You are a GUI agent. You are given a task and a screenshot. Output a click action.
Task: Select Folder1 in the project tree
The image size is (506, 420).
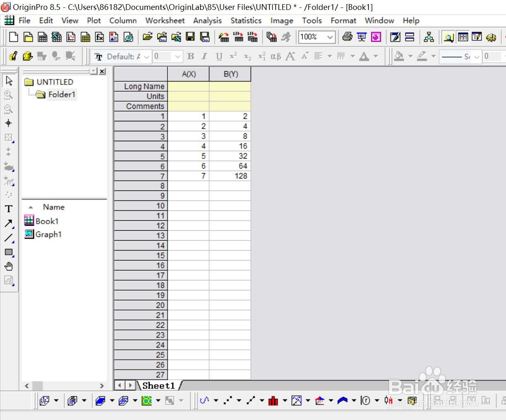click(61, 94)
